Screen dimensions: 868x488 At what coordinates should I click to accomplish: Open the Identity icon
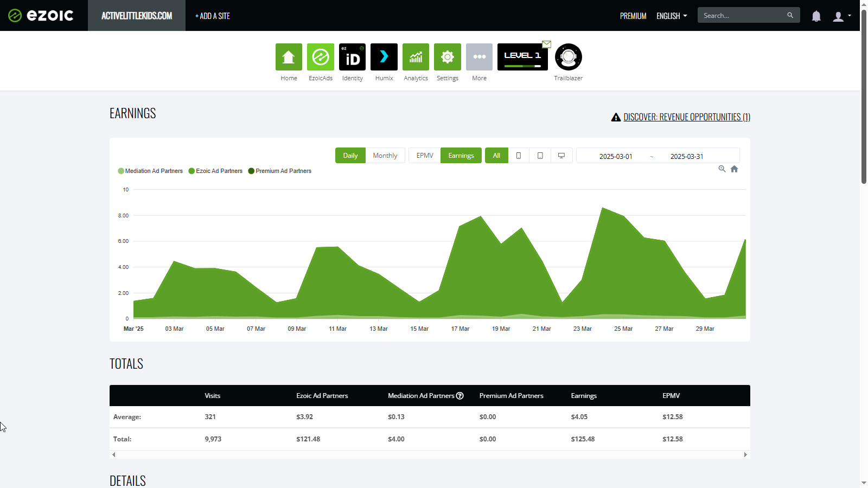(352, 57)
